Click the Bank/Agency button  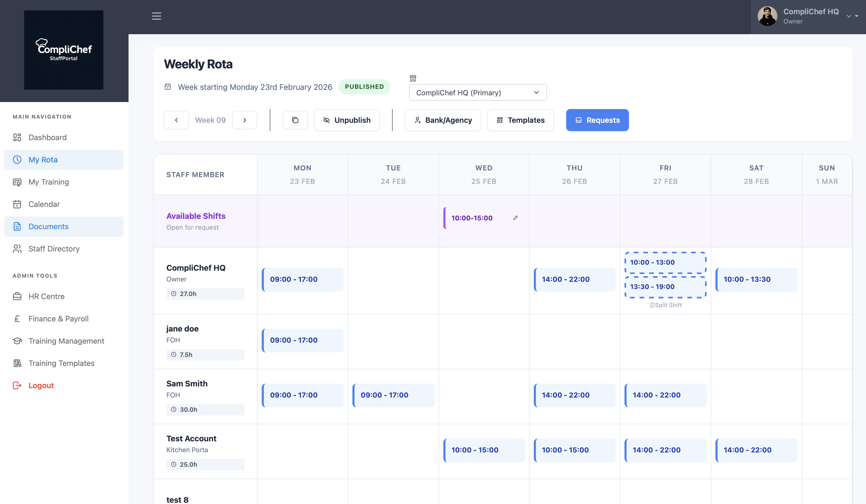[443, 120]
